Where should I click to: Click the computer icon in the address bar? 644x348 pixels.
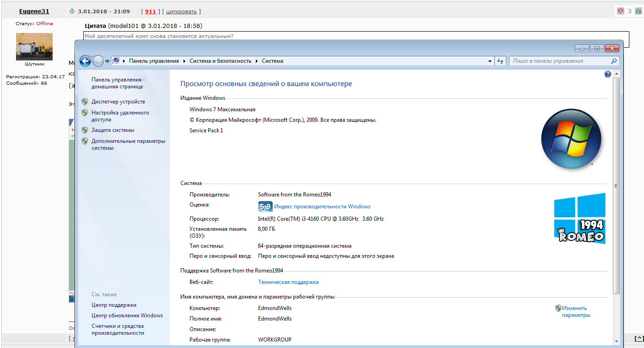[116, 61]
